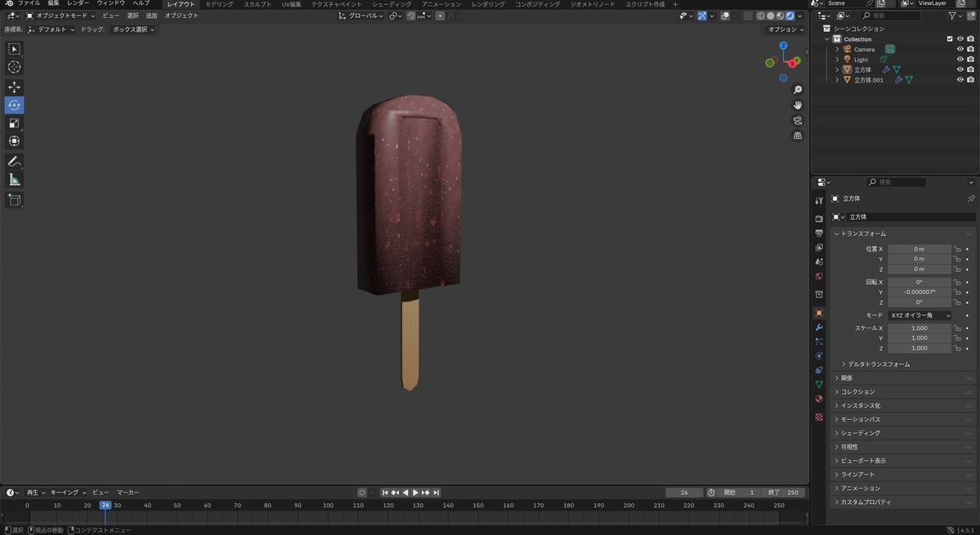
Task: Open the Render properties tab
Action: (x=819, y=219)
